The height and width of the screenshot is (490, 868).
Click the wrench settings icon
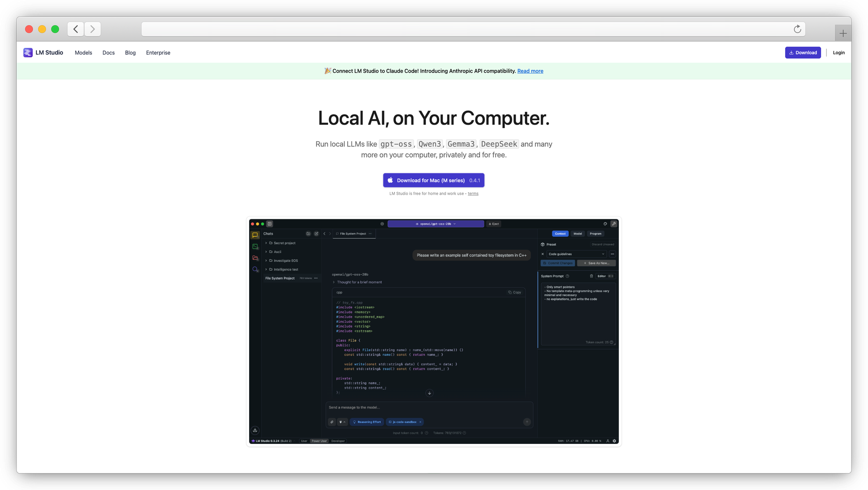click(614, 224)
